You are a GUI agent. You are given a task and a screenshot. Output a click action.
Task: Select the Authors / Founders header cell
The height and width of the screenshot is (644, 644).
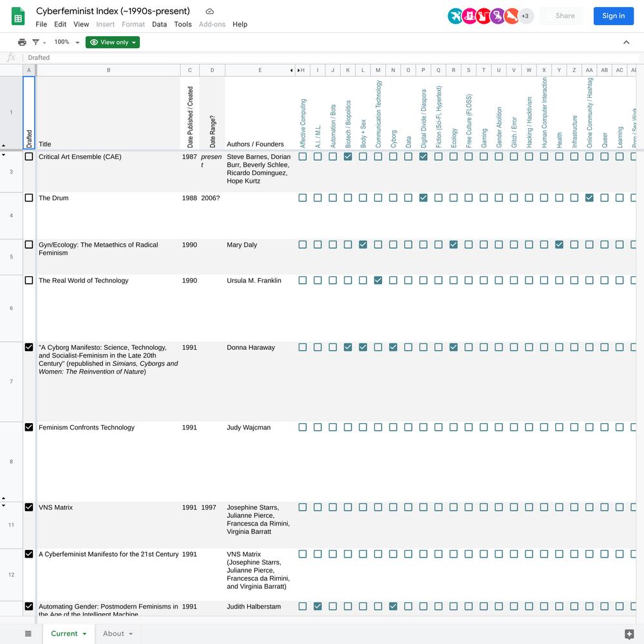tap(260, 113)
